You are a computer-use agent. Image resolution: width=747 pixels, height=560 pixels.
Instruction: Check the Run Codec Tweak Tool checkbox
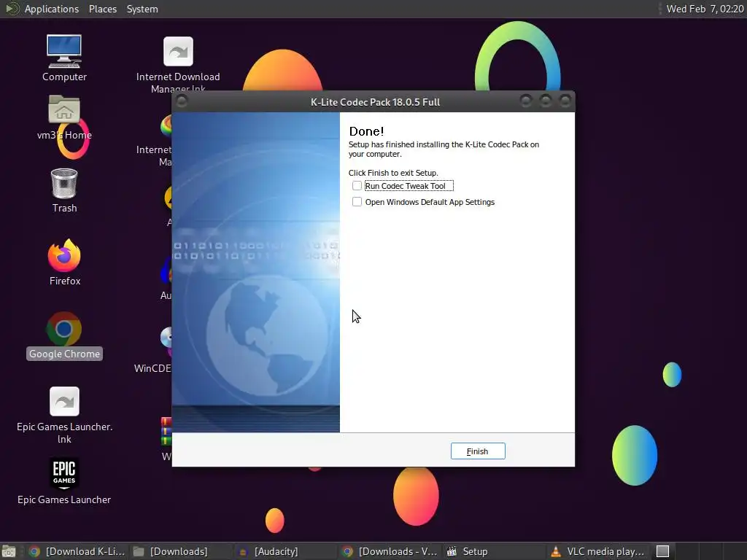(357, 186)
